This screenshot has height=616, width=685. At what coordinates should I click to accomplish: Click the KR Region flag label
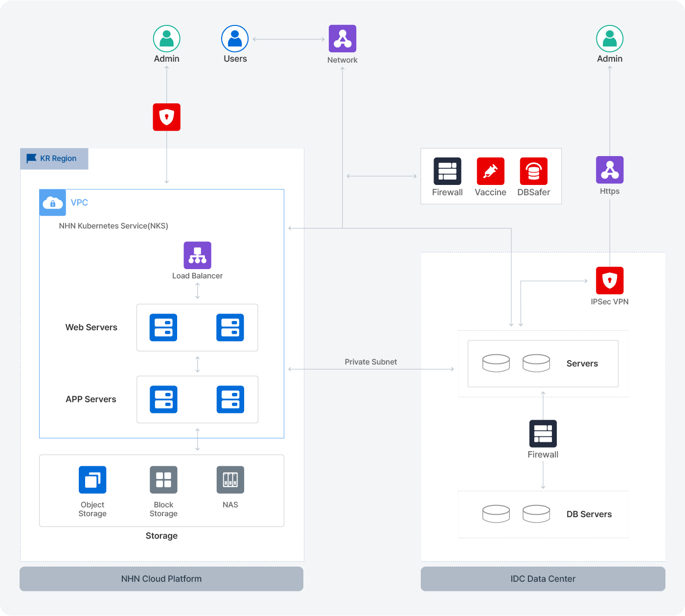tap(54, 159)
